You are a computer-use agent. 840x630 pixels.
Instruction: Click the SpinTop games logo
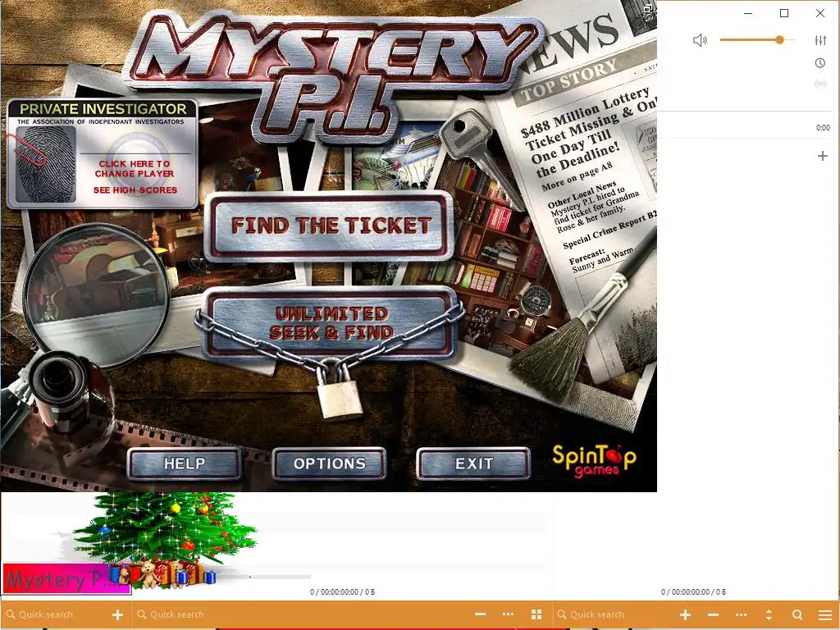click(x=594, y=461)
